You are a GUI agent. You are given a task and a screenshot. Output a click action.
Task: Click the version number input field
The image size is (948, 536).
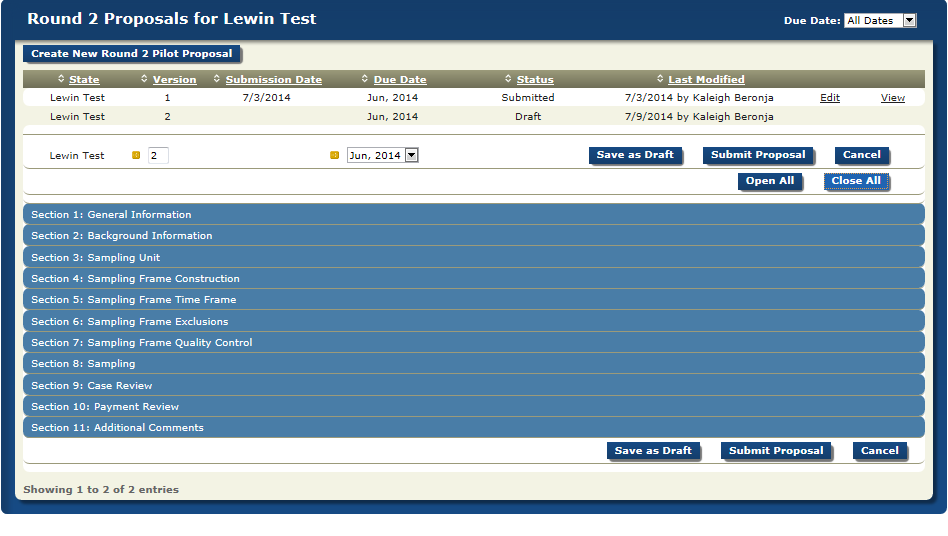(x=158, y=155)
